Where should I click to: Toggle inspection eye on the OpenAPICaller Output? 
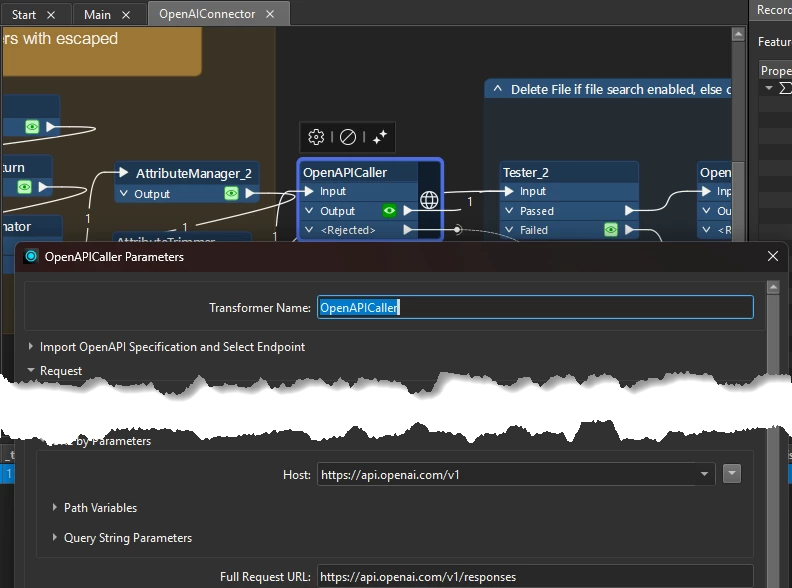tap(389, 211)
